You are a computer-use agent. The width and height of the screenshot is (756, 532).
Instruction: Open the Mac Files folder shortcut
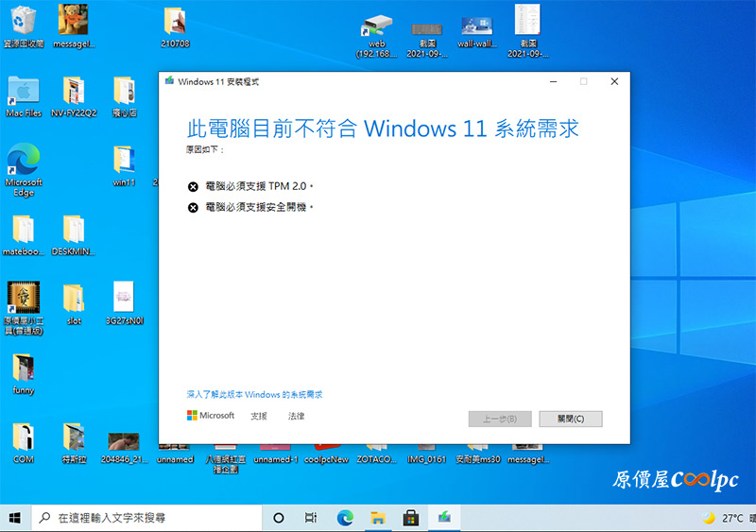click(x=23, y=96)
